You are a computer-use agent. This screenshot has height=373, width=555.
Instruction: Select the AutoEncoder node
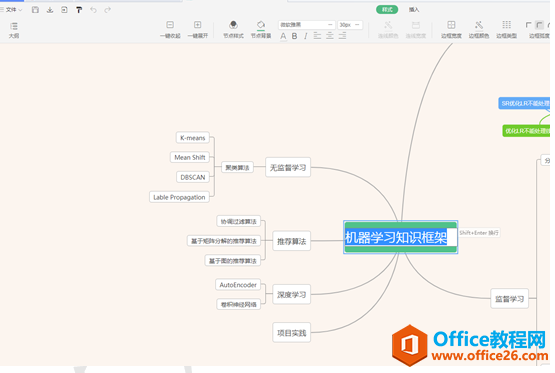click(x=238, y=285)
